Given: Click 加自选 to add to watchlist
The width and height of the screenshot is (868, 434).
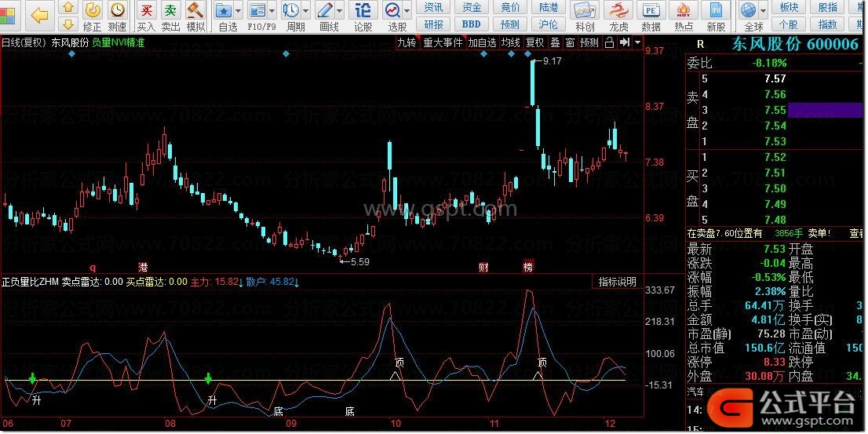Looking at the screenshot, I should (x=482, y=42).
